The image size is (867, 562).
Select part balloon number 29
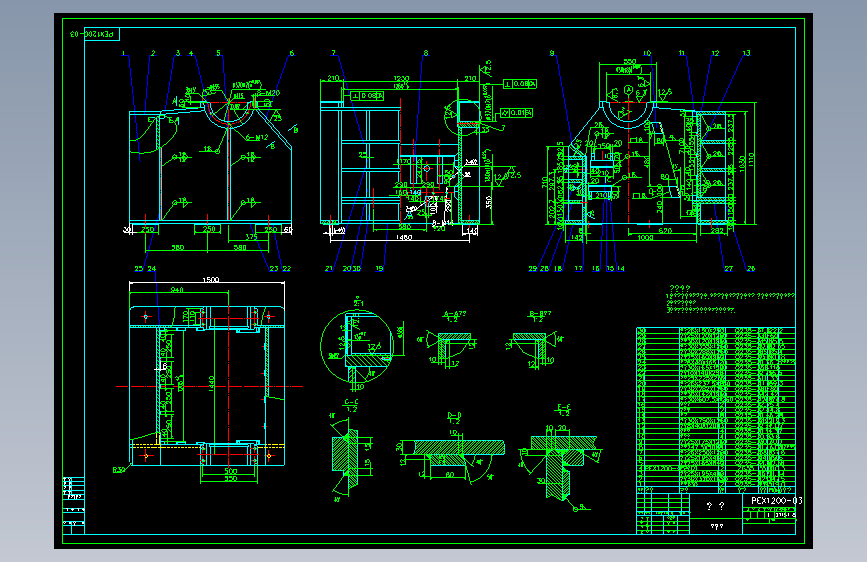pos(532,269)
